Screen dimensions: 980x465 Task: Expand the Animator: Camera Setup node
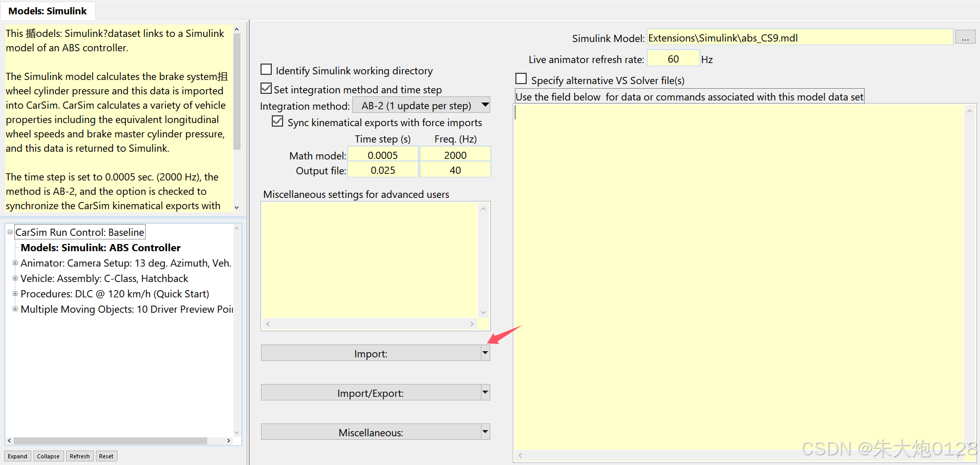15,263
